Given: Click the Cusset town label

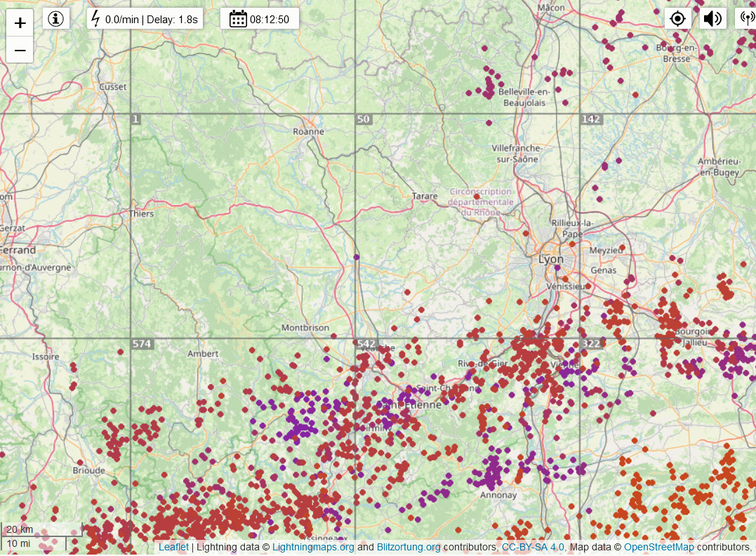Looking at the screenshot, I should click(113, 87).
